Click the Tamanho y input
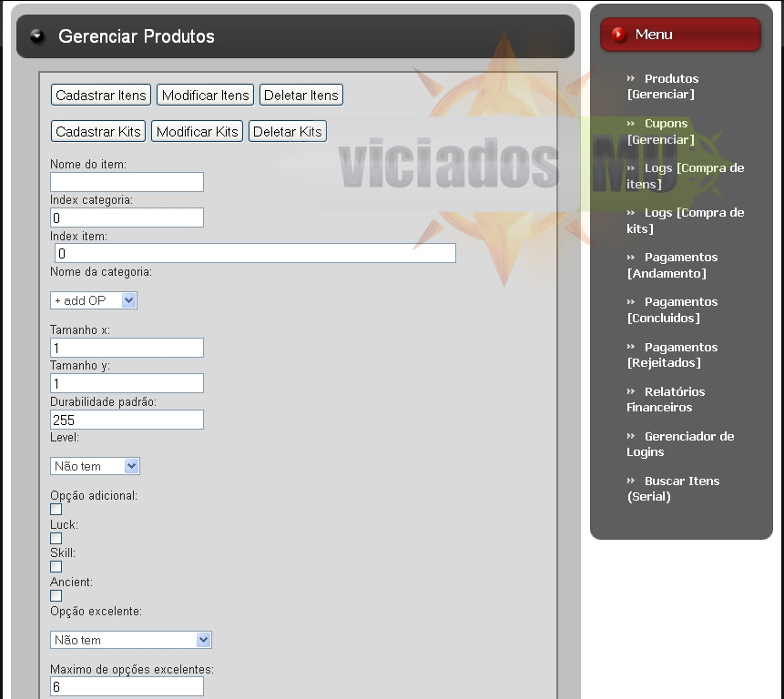This screenshot has width=784, height=699. point(127,383)
